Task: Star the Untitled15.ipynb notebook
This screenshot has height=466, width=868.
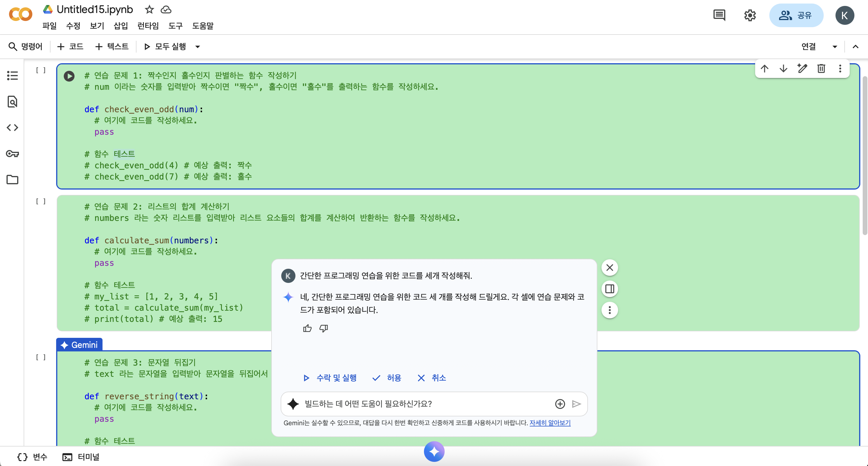Action: [149, 9]
